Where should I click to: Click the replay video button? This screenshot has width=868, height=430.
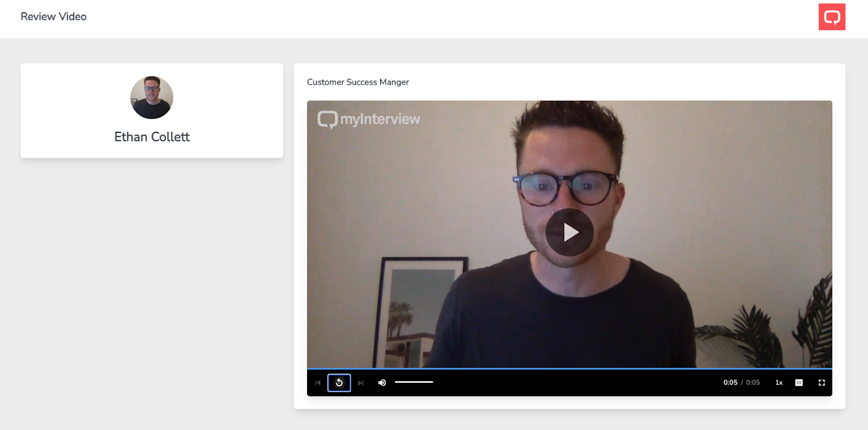click(339, 383)
